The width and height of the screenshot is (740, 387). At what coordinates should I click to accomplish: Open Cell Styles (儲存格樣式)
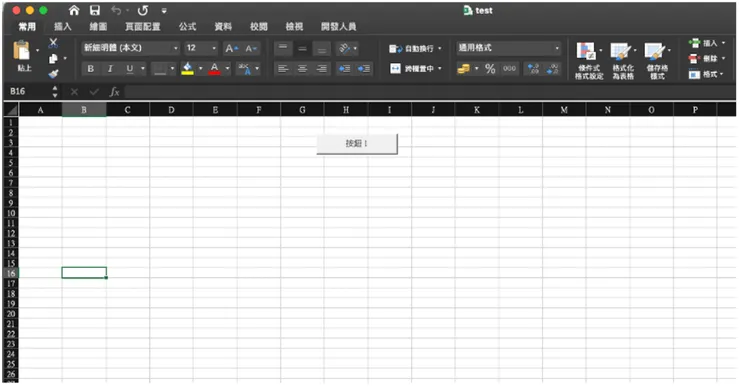click(657, 60)
